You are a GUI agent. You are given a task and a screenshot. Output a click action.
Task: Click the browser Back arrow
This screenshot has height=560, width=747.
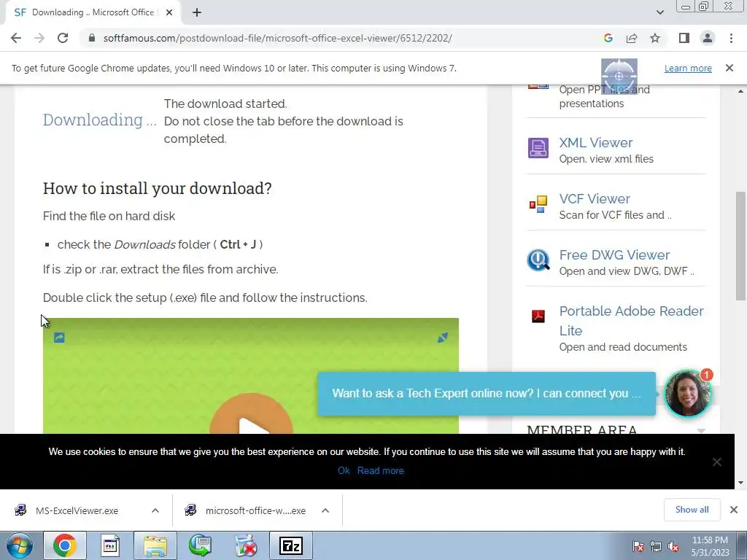[x=16, y=38]
